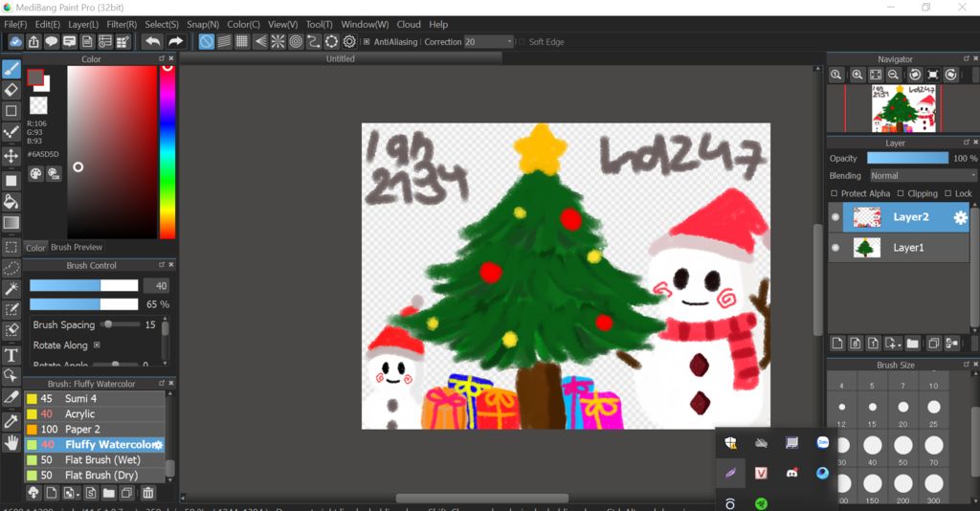Open the Snap menu
The width and height of the screenshot is (980, 511).
click(x=203, y=24)
